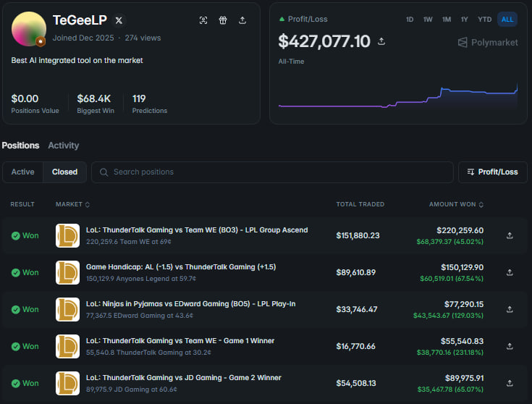Click the $68.4K Biggest Win stat
The height and width of the screenshot is (404, 532).
pos(96,104)
